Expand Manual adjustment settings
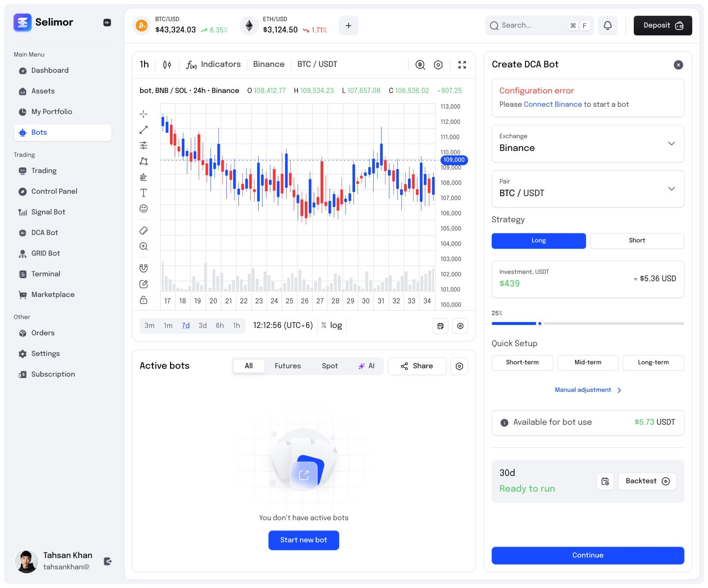Viewport: 708px width, 588px height. click(588, 390)
